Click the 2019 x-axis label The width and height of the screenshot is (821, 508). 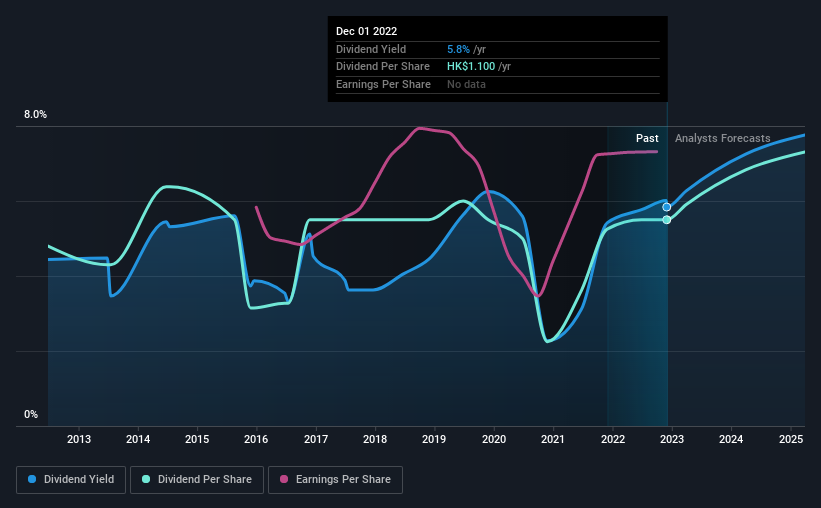tap(434, 439)
